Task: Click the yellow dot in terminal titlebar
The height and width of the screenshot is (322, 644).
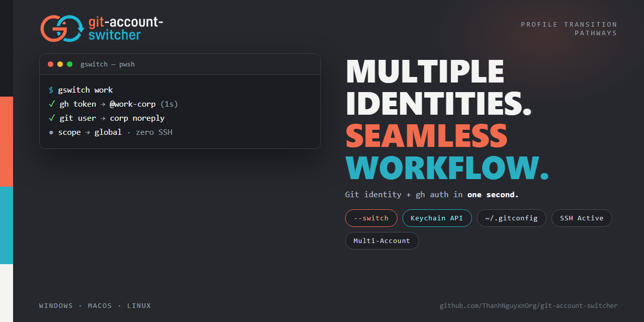Action: [60, 64]
